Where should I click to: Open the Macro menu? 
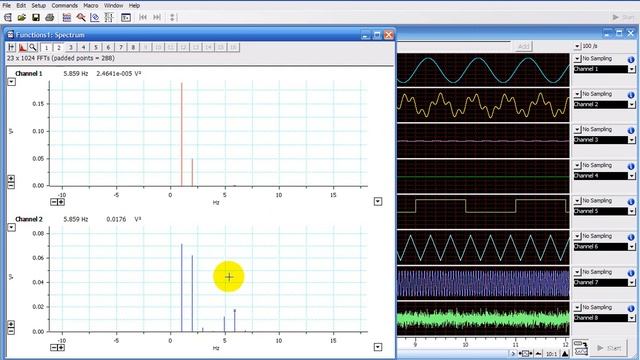(x=91, y=5)
